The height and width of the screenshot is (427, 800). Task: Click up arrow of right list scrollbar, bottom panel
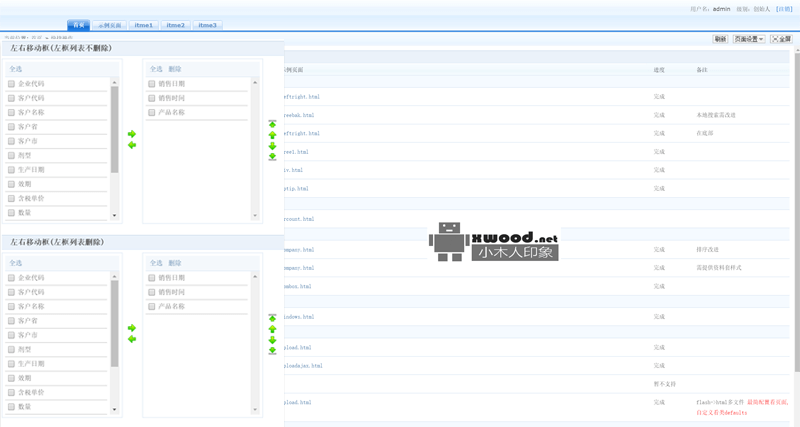click(255, 277)
